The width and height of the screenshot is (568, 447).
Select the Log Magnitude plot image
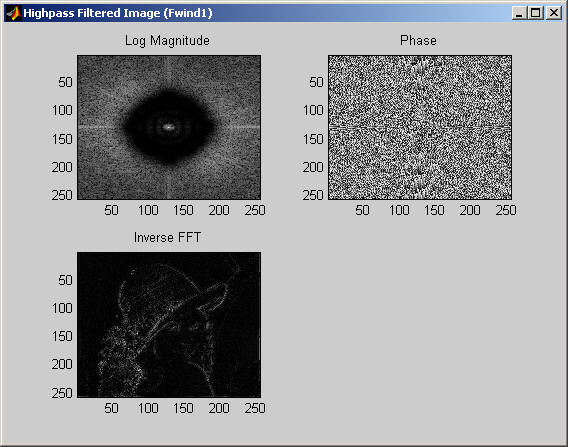(169, 127)
